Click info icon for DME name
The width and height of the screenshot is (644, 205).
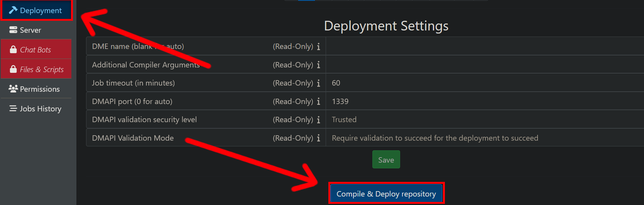pos(318,47)
